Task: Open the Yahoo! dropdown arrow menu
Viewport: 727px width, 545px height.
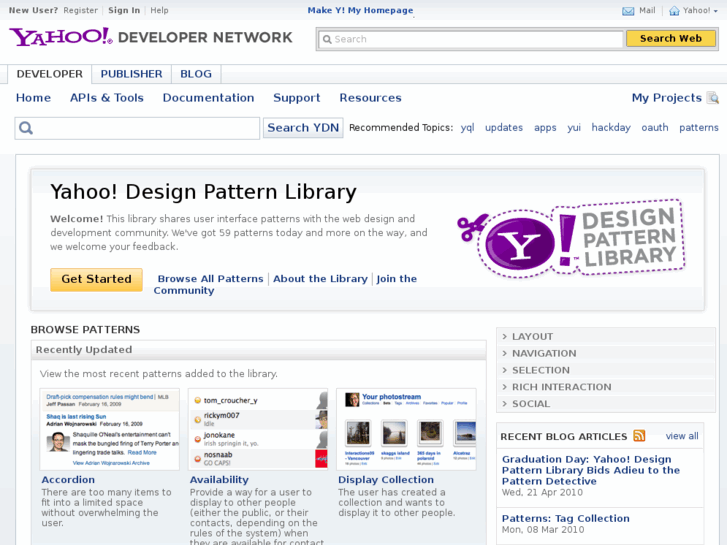Action: 715,11
